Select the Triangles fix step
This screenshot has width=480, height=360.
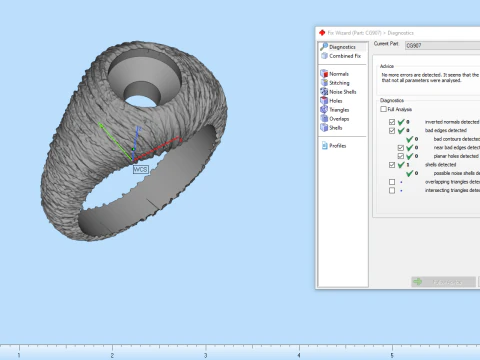(335, 110)
